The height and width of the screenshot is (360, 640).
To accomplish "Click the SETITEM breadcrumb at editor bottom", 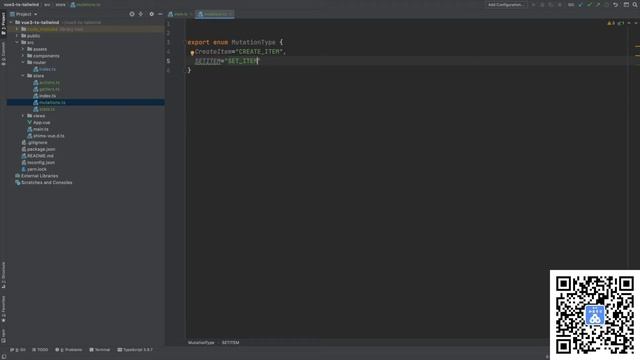I will pos(230,343).
